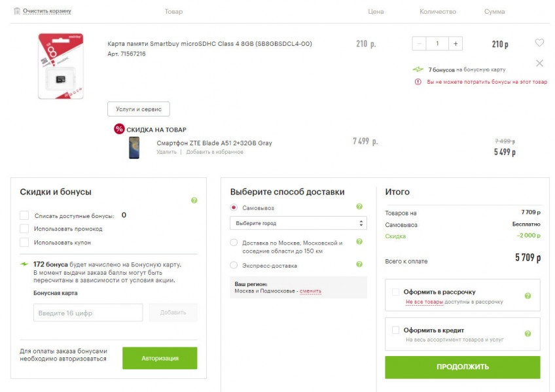The height and width of the screenshot is (392, 555).
Task: Click help icon for Оформить в рассрочку
Action: tap(528, 296)
